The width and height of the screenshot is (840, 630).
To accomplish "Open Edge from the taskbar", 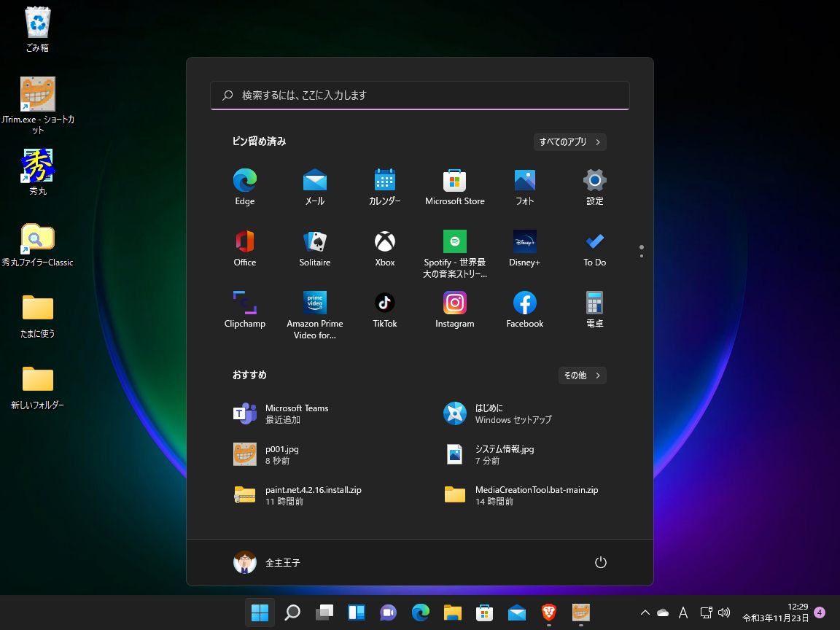I will [x=421, y=612].
